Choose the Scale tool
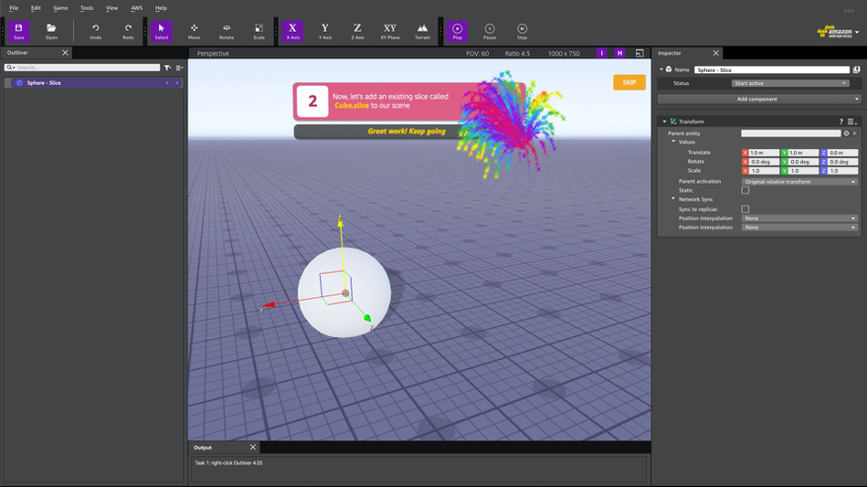The height and width of the screenshot is (487, 868). coord(259,32)
